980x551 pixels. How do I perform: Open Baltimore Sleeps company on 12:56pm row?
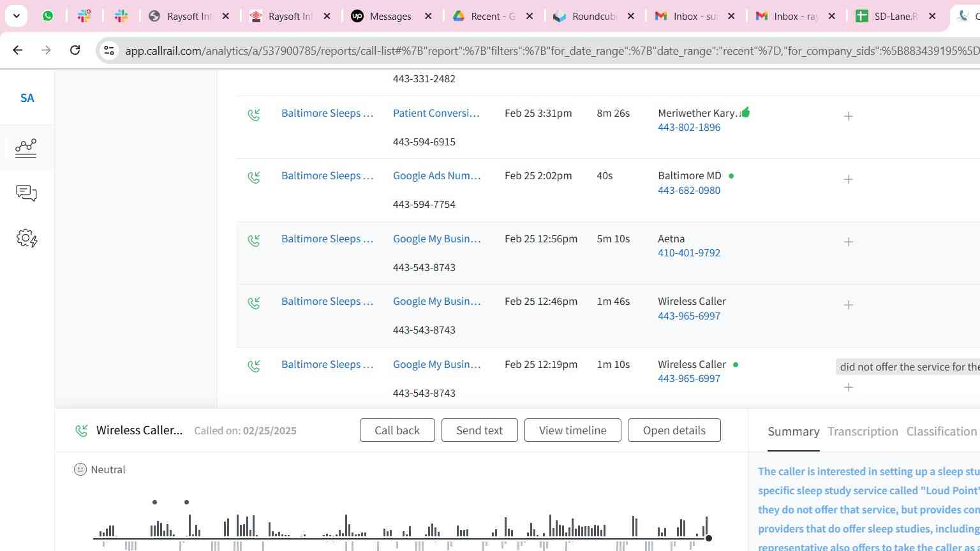point(327,239)
